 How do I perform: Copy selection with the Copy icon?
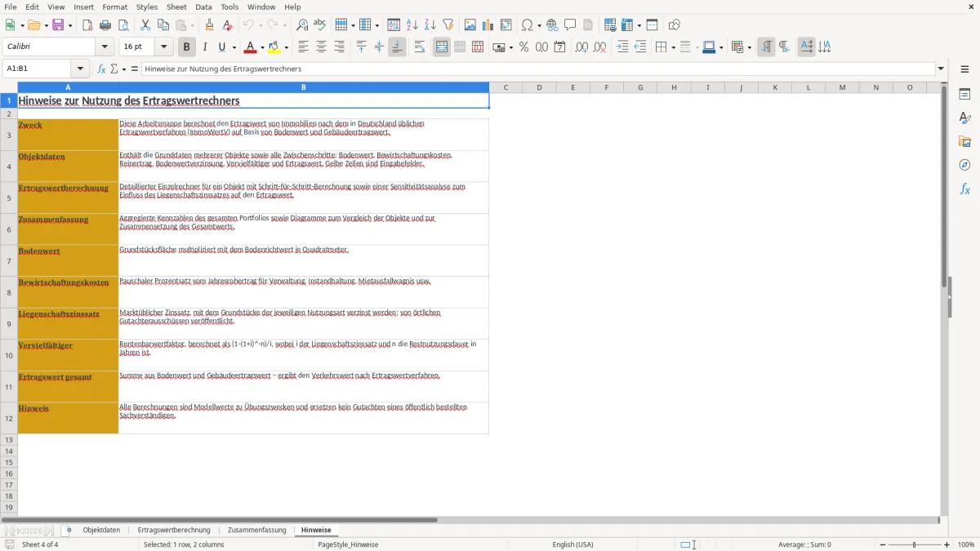(x=163, y=25)
